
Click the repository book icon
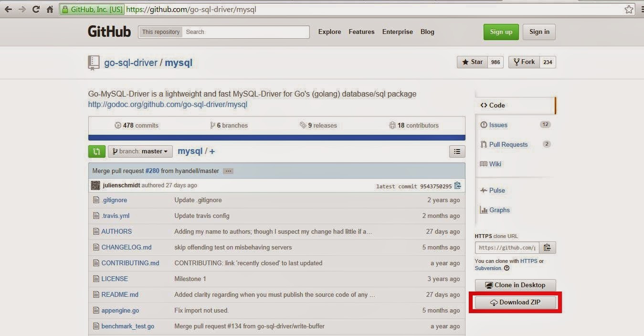click(x=94, y=63)
